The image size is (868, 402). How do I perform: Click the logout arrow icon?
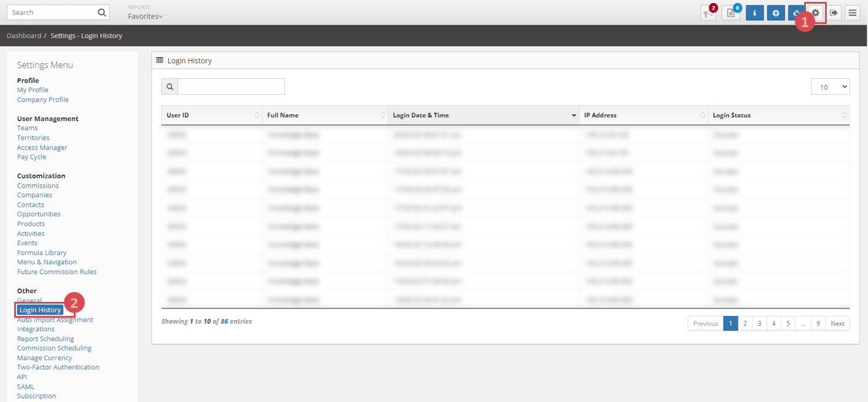coord(834,13)
